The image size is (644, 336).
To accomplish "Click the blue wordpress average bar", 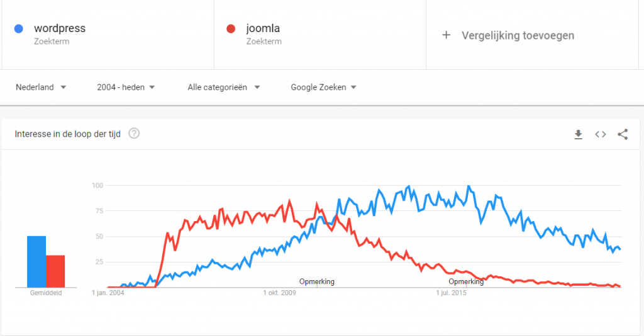I will tap(36, 262).
